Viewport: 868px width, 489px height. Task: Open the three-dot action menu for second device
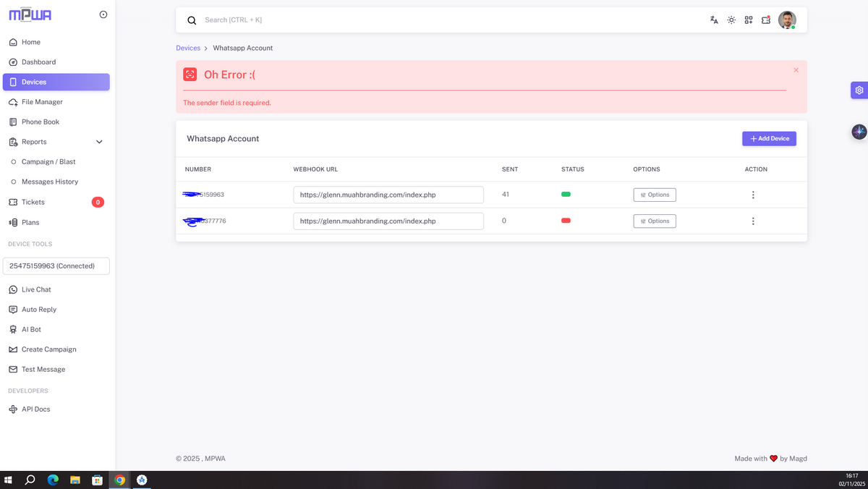pos(753,221)
